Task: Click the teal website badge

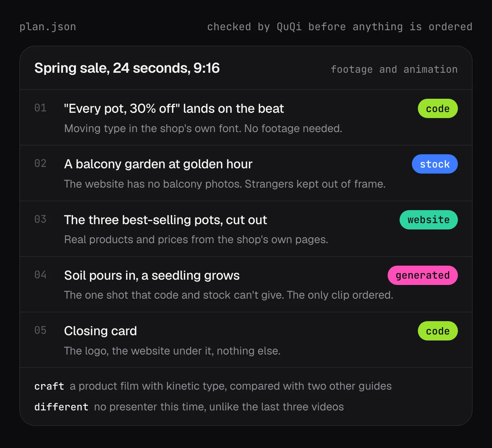Action: (428, 220)
